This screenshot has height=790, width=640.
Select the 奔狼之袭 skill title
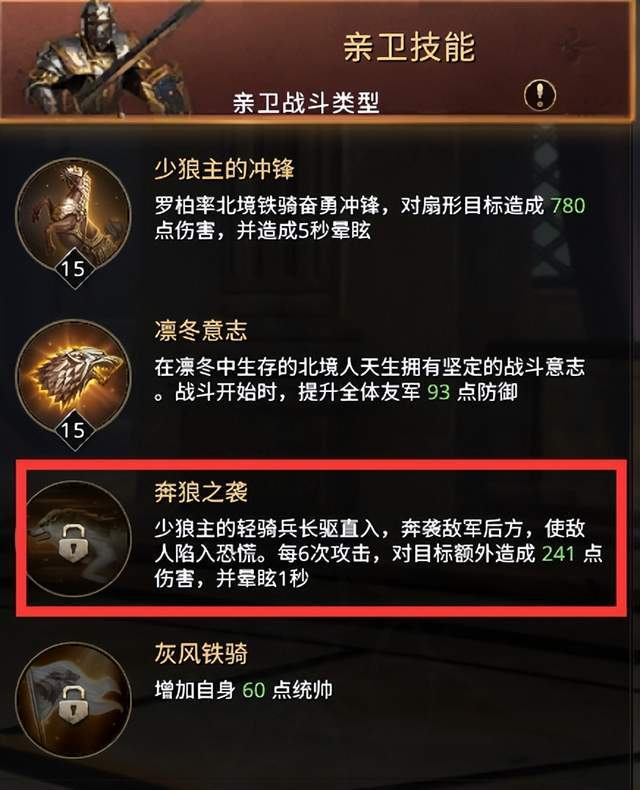[201, 492]
